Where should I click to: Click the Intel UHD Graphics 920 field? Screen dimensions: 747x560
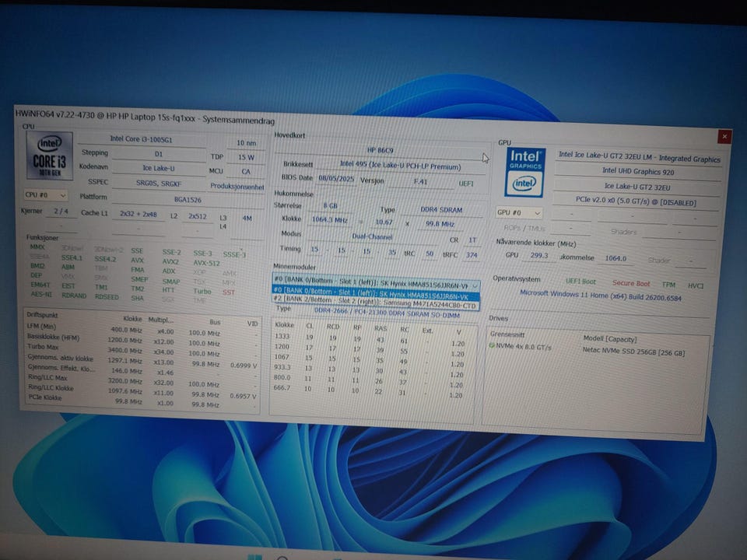tap(638, 171)
